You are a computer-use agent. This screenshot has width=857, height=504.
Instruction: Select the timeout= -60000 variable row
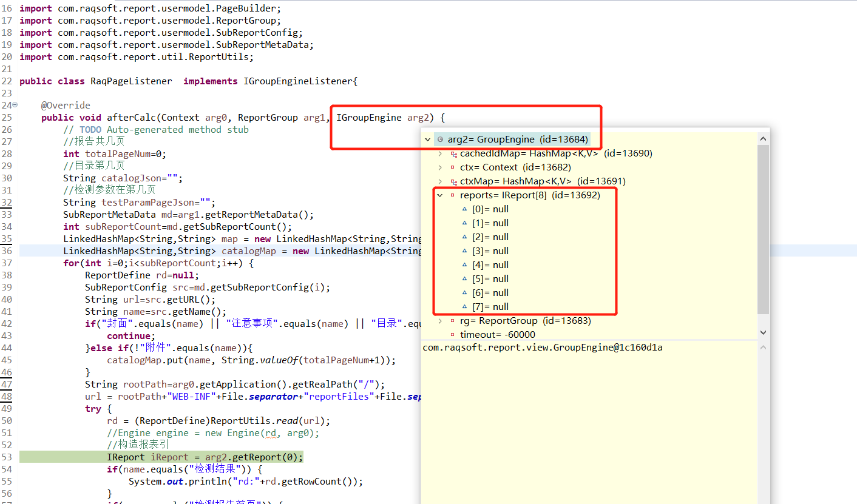click(497, 335)
